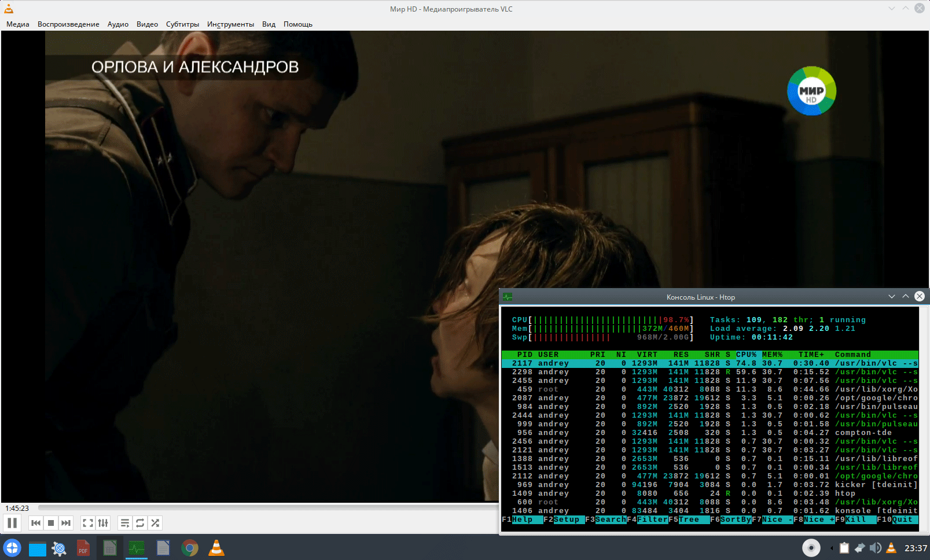
Task: Stop playback in VLC
Action: 51,523
